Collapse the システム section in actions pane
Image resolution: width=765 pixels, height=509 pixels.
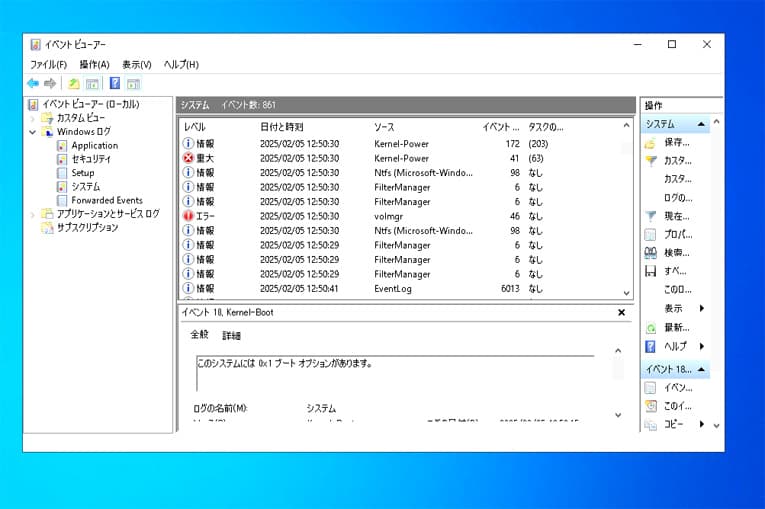[x=702, y=124]
